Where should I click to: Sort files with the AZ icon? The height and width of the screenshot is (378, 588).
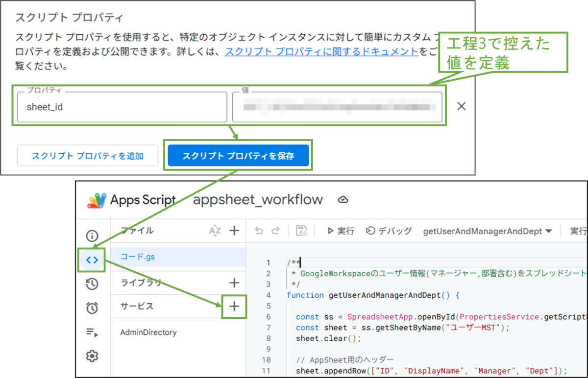[215, 231]
